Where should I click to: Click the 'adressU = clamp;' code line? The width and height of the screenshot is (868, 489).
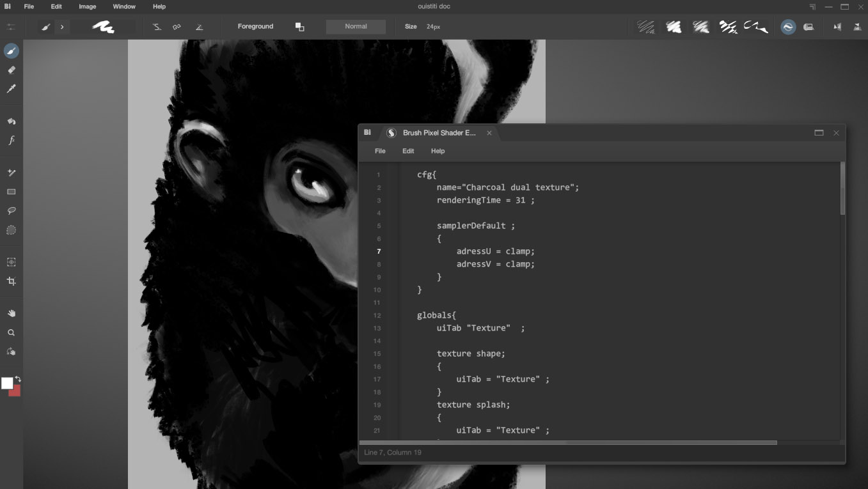tap(496, 251)
